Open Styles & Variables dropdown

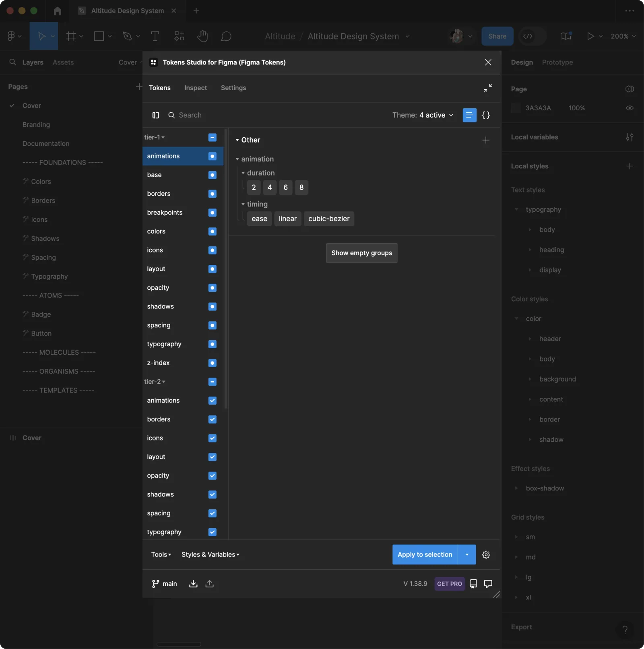pyautogui.click(x=211, y=555)
